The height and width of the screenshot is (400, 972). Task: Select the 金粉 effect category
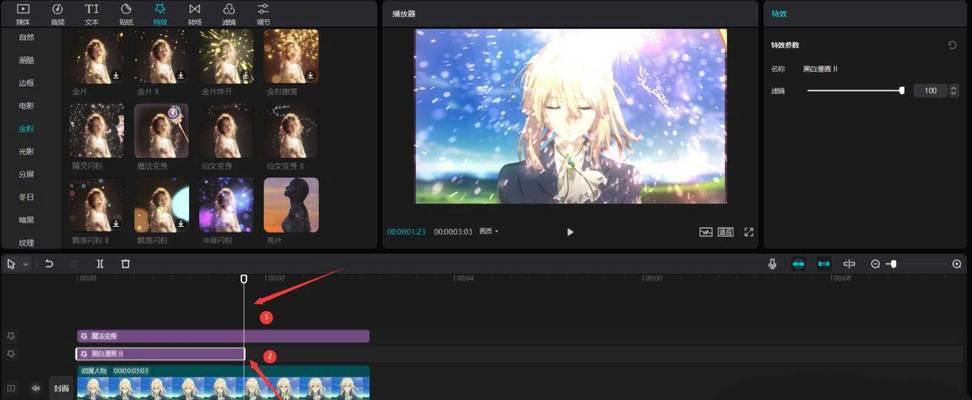pos(27,129)
